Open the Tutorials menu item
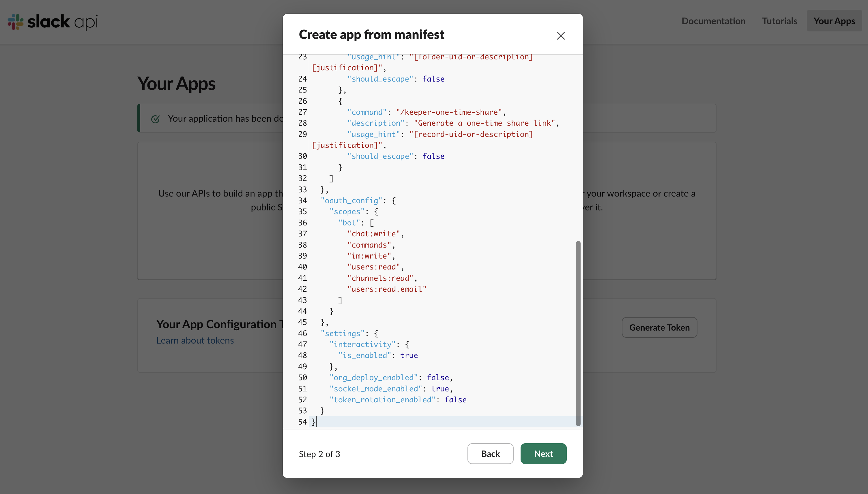Screen dimensions: 868x494 pos(779,21)
